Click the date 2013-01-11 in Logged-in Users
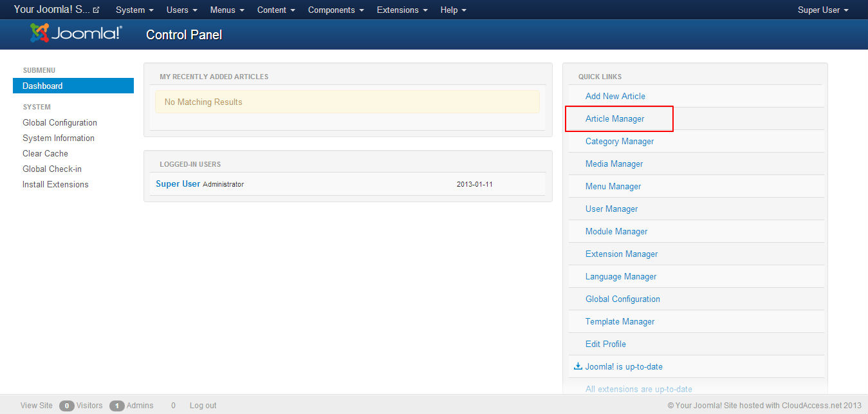Image resolution: width=868 pixels, height=414 pixels. pyautogui.click(x=475, y=184)
